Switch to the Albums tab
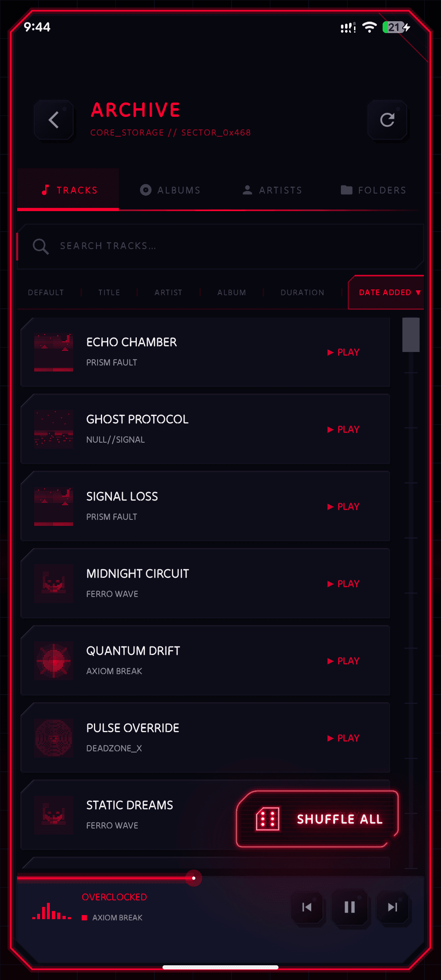The width and height of the screenshot is (441, 980). [x=170, y=190]
